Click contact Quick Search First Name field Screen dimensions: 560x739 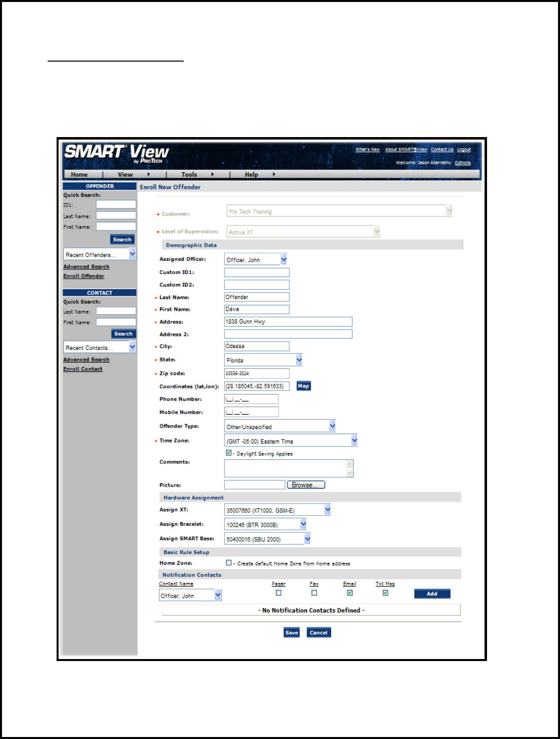(116, 322)
